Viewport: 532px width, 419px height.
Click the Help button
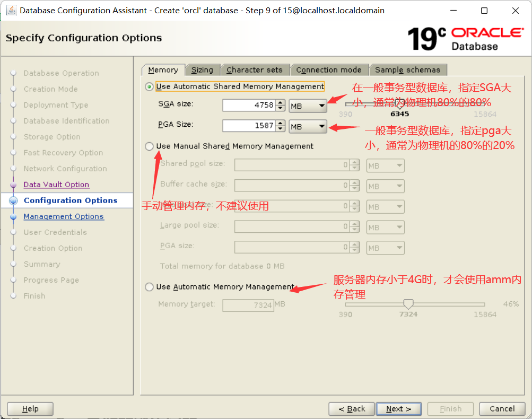30,409
